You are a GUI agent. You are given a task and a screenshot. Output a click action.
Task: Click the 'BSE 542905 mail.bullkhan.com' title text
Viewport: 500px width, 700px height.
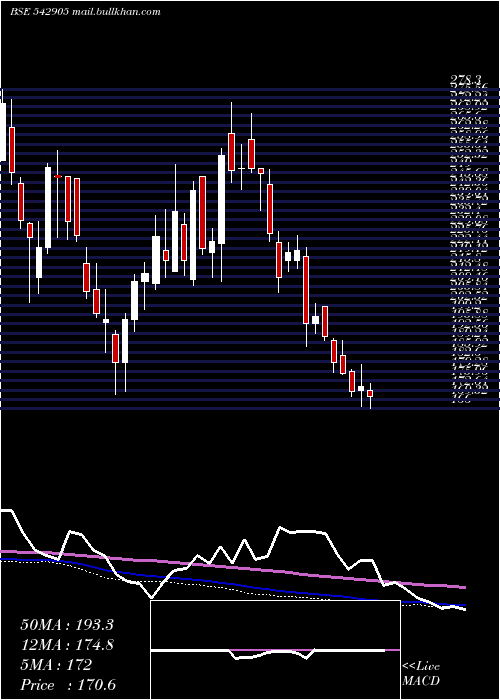(x=85, y=12)
